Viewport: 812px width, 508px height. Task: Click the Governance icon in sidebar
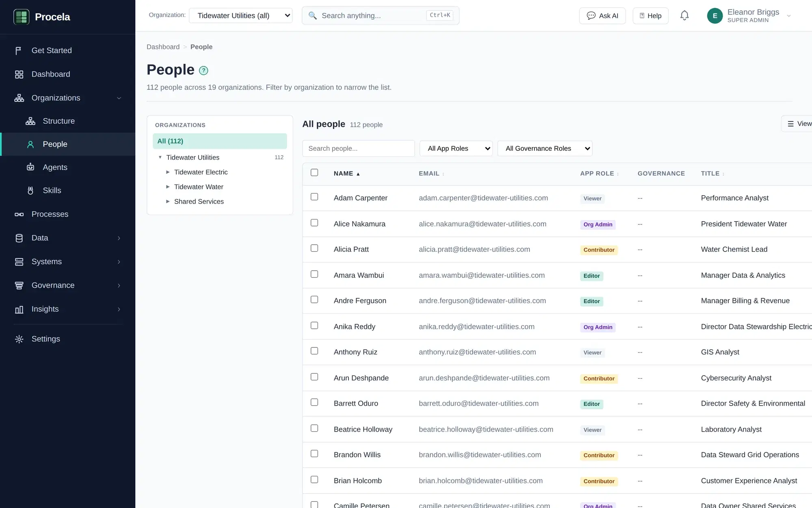[19, 285]
